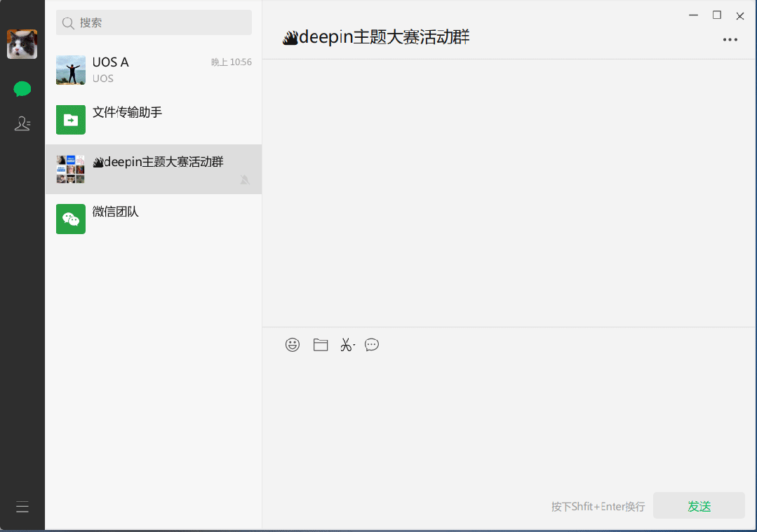The width and height of the screenshot is (757, 532).
Task: Click the 发送 send button
Action: [x=698, y=505]
